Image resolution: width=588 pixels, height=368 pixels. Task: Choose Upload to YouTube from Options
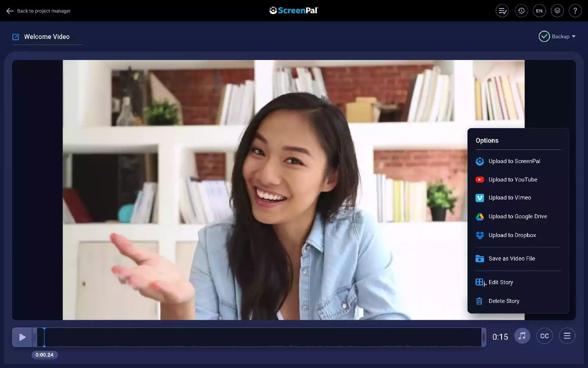pos(513,179)
